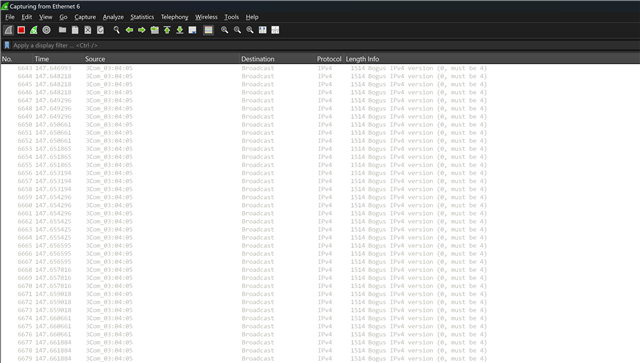
Task: Sort by the Time column header
Action: 58,59
